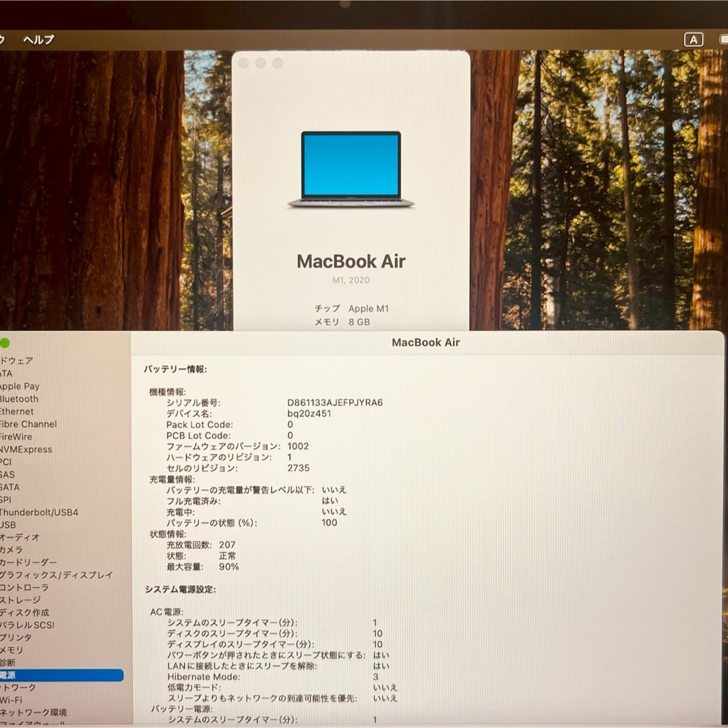Select ネットワーク環境 in the sidebar
This screenshot has width=728, height=728.
tap(34, 712)
